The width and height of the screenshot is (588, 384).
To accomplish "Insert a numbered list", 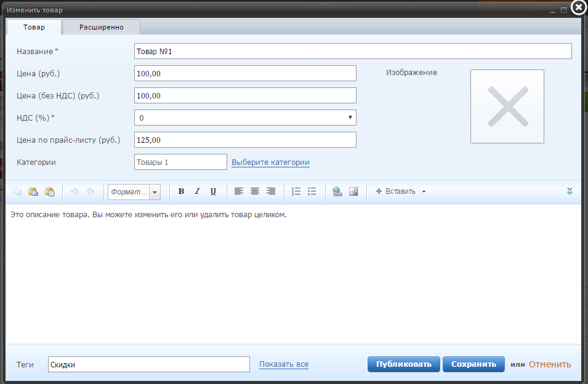I will [296, 191].
